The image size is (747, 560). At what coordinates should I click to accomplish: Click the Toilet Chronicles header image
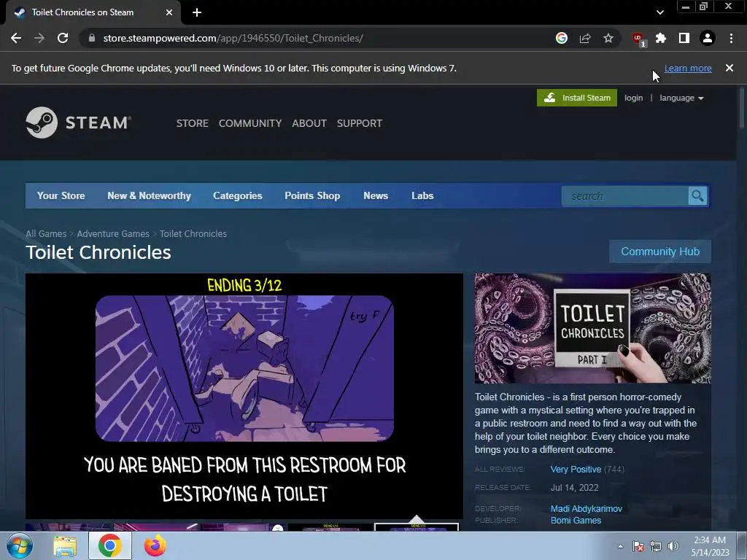(x=592, y=328)
